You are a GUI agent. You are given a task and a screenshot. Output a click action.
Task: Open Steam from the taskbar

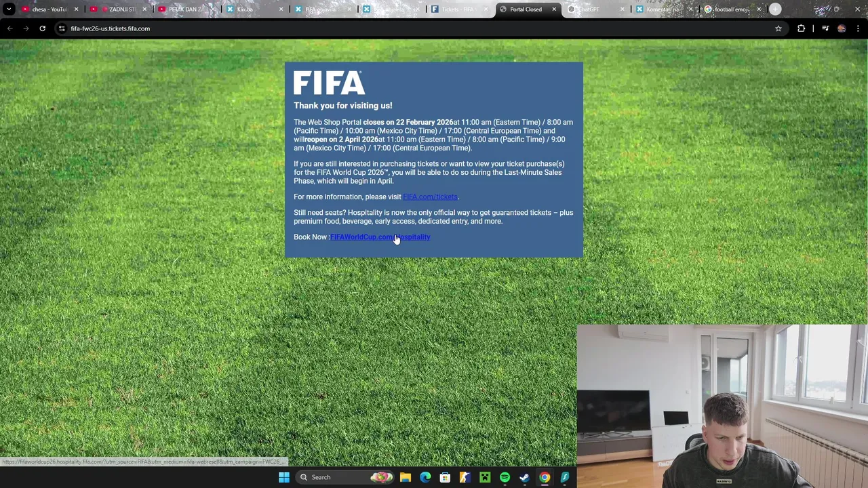(x=524, y=477)
